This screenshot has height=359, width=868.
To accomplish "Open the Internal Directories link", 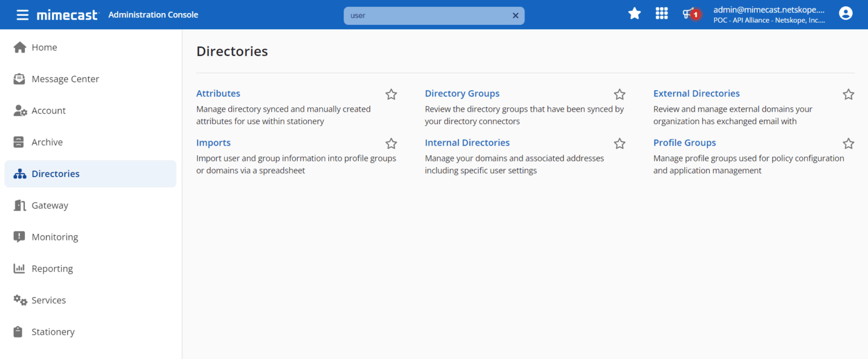I will coord(467,142).
